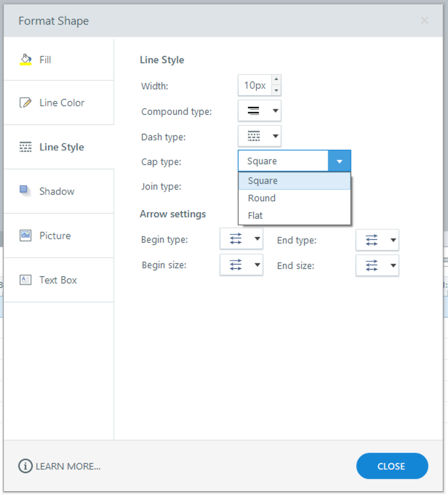This screenshot has height=495, width=448.
Task: Open the Compound type dropdown
Action: [x=260, y=111]
